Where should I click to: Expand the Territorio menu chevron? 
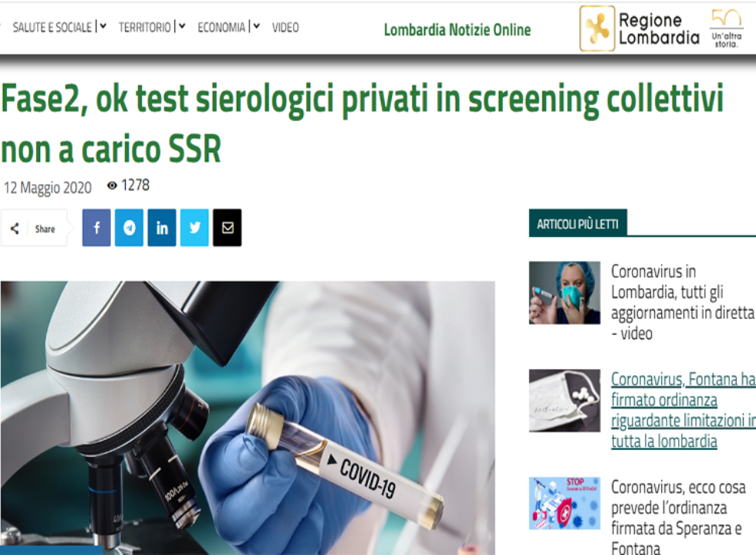(x=182, y=26)
